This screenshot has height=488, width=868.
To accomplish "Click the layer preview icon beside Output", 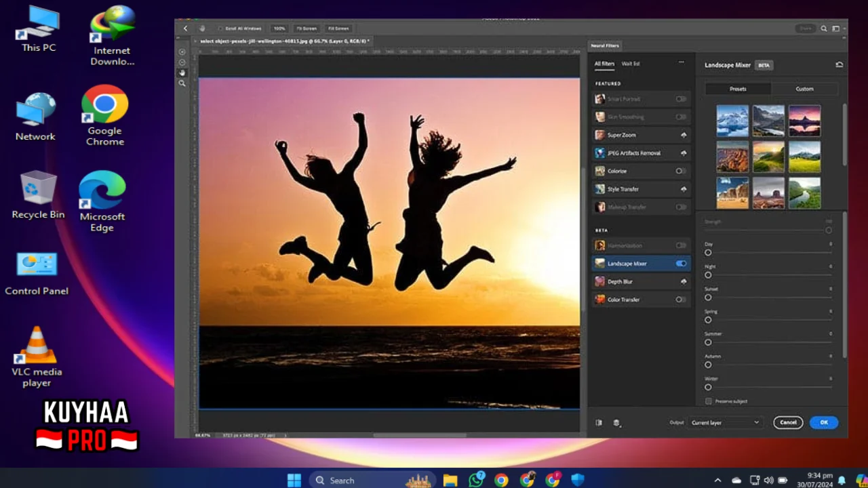I will click(616, 422).
